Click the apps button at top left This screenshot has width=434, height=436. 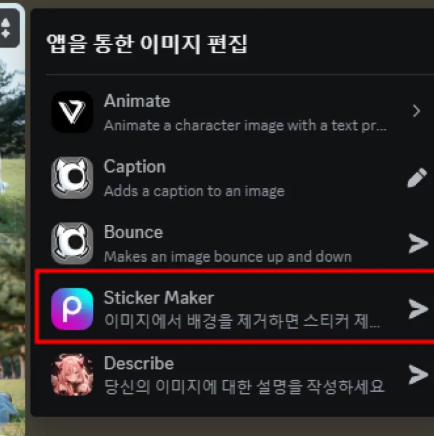7,28
